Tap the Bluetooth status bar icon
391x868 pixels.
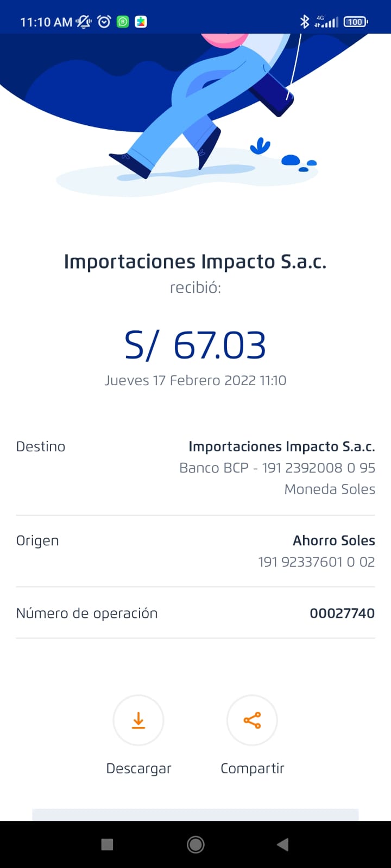[x=305, y=22]
